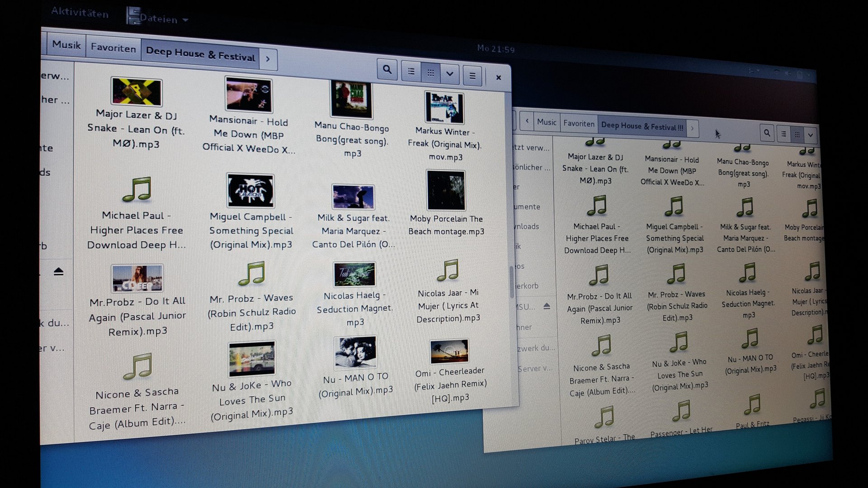Open Musik path segment in front window
The width and height of the screenshot is (868, 488).
66,45
